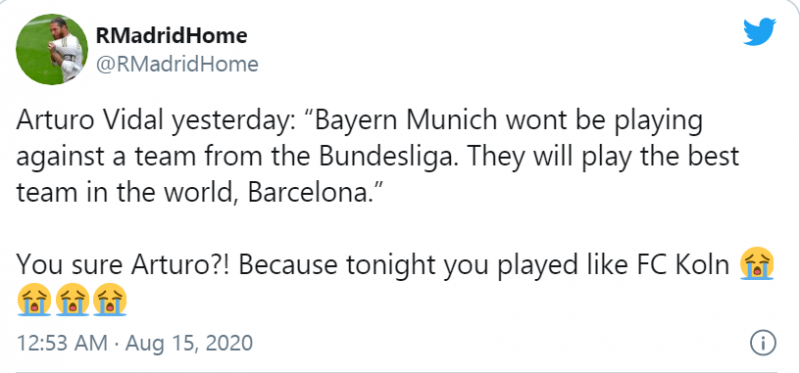
Task: Open the @RMadridHome handle link
Action: 177,64
